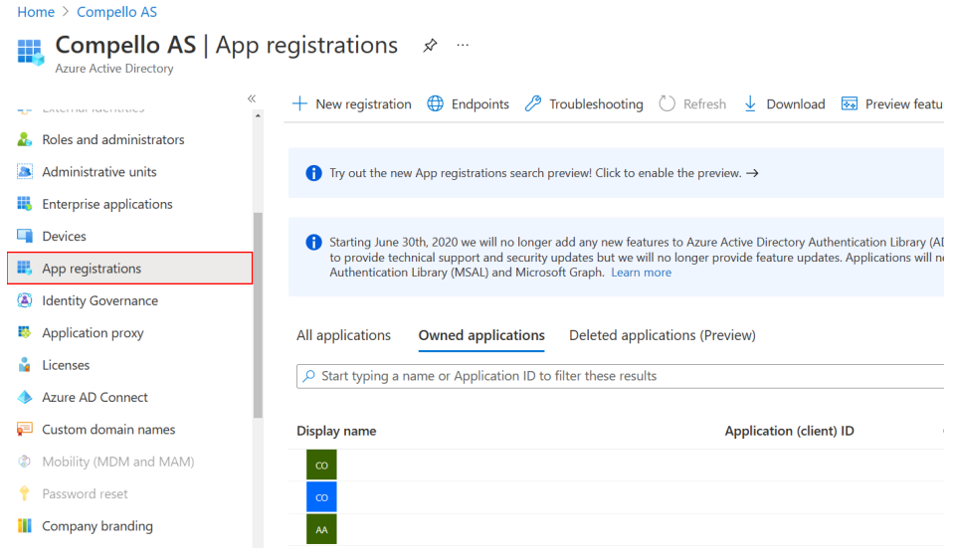Click the wrench Troubleshooting icon
The image size is (954, 560).
point(533,104)
